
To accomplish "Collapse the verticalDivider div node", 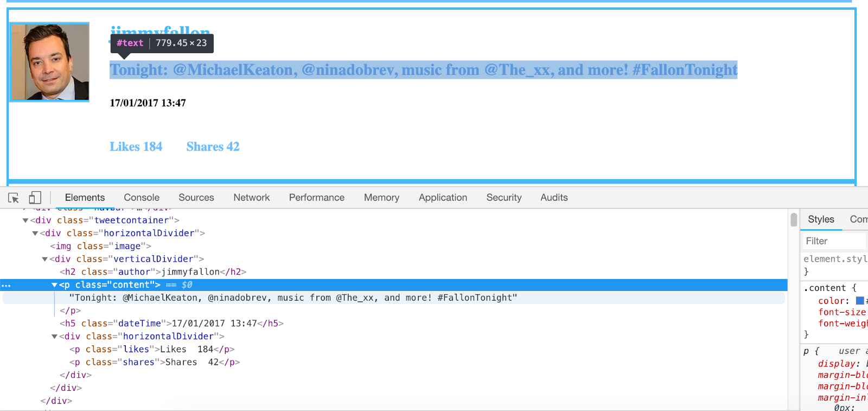I will pyautogui.click(x=45, y=260).
